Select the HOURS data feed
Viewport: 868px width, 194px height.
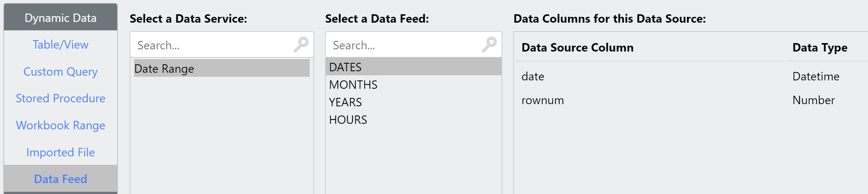(x=413, y=119)
